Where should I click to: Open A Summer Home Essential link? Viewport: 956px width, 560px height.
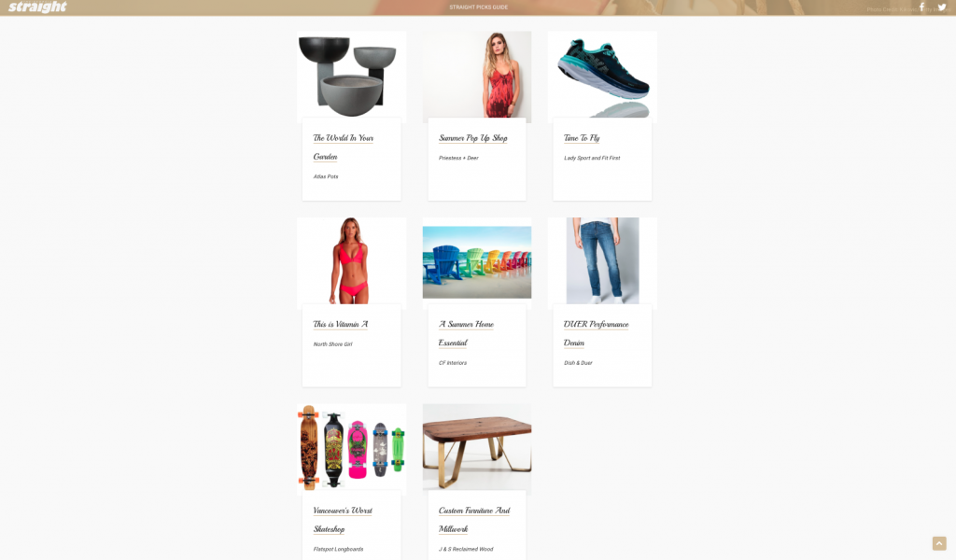[466, 333]
